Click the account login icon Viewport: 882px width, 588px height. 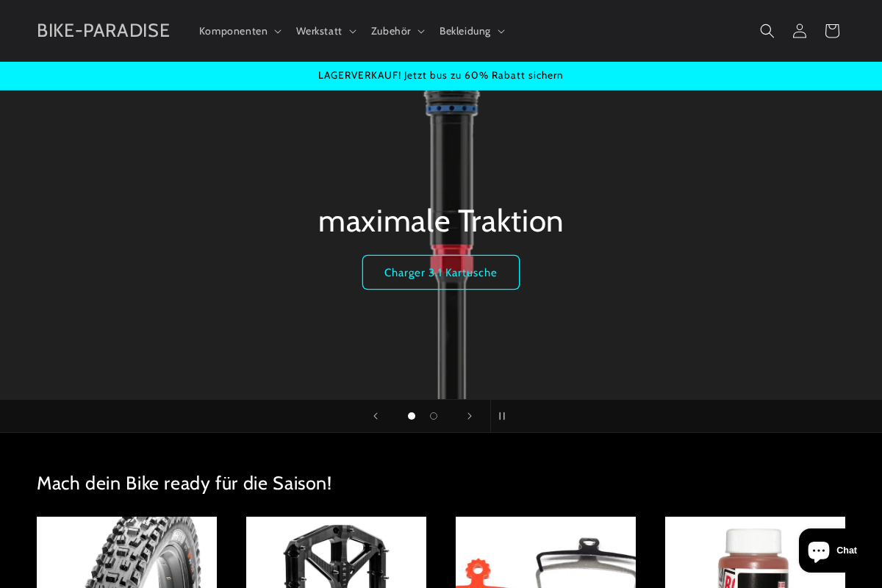(x=800, y=31)
